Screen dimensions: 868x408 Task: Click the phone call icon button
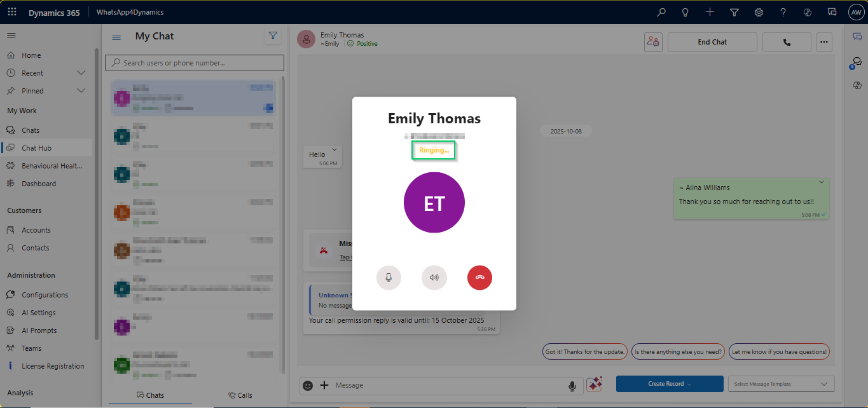pyautogui.click(x=787, y=42)
